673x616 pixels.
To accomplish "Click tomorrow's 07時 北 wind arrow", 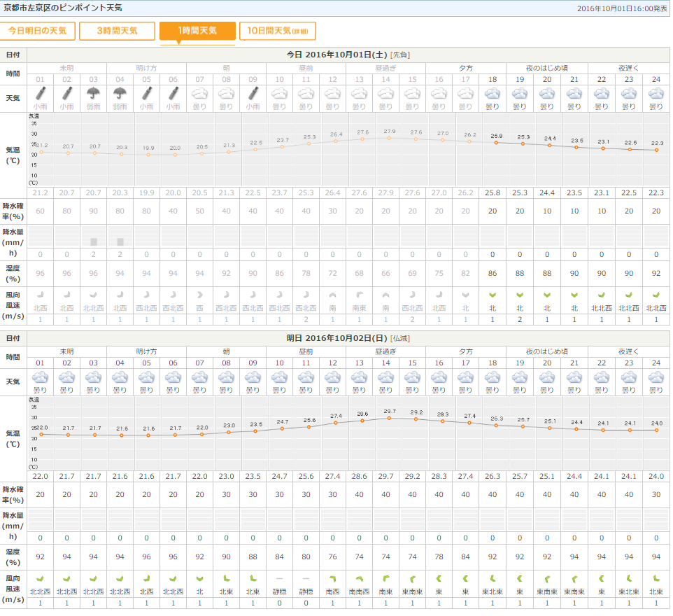I will tap(199, 579).
